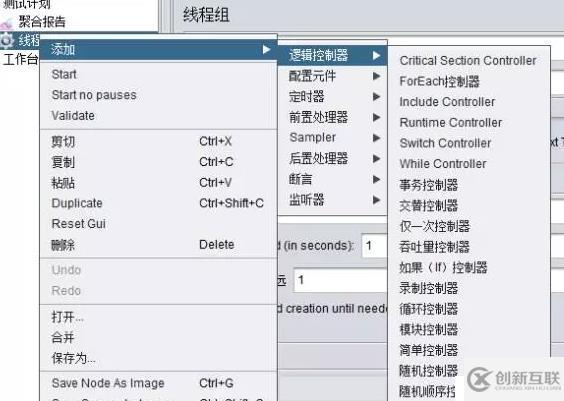Add Runtime Controller
564x401 pixels.
(469, 123)
